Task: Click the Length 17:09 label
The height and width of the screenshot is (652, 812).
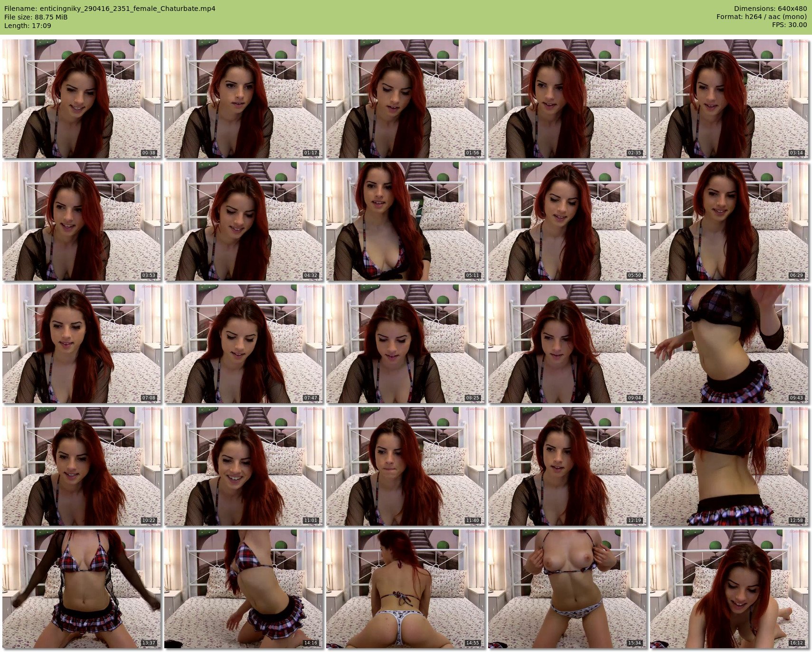Action: tap(28, 26)
